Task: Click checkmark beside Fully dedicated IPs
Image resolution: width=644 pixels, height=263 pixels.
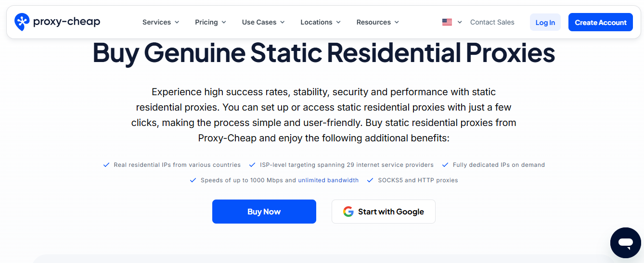Action: [445, 165]
